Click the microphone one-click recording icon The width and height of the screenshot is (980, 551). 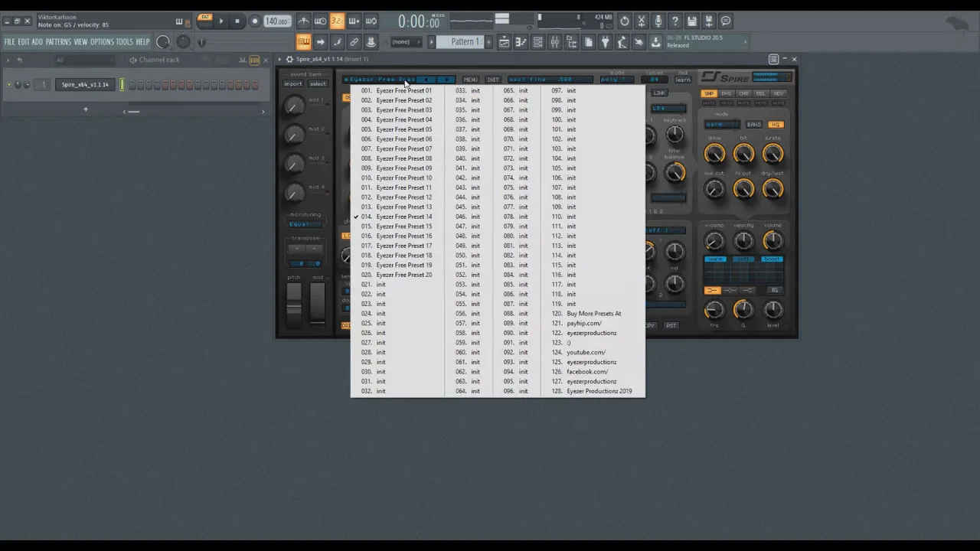coord(658,21)
